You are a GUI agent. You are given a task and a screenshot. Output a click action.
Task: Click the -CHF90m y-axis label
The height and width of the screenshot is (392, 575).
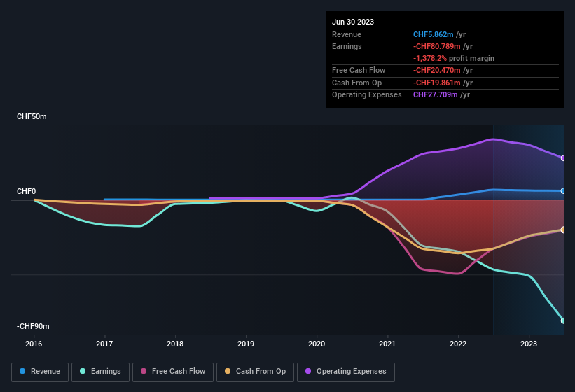pyautogui.click(x=33, y=326)
